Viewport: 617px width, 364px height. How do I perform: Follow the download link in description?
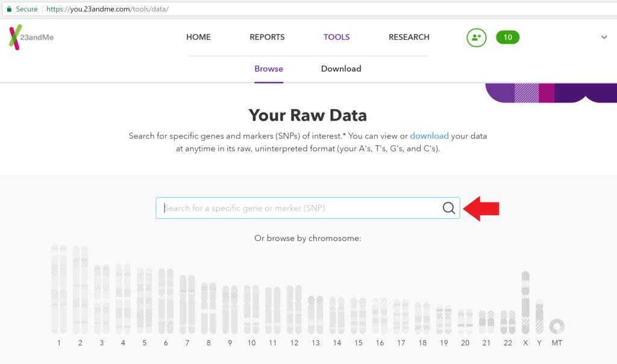[x=429, y=136]
